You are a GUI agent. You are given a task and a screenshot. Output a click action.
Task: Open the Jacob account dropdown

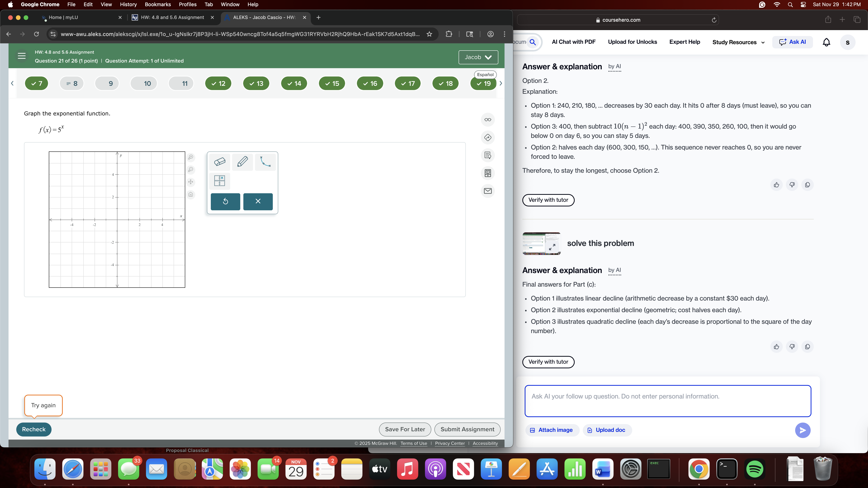click(478, 57)
